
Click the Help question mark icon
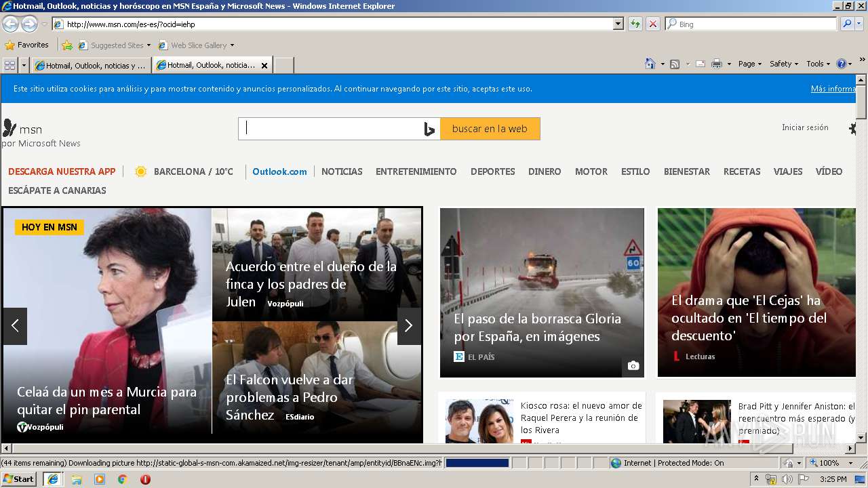(x=842, y=64)
